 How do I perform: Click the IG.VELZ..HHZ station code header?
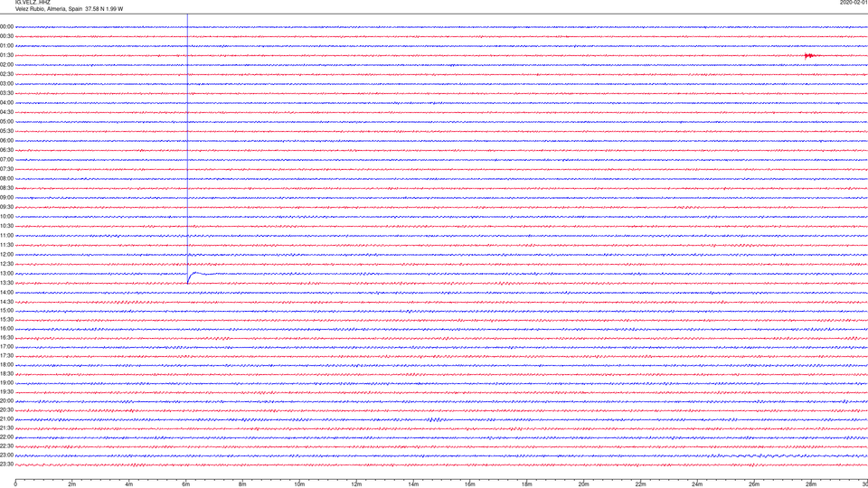pos(33,3)
